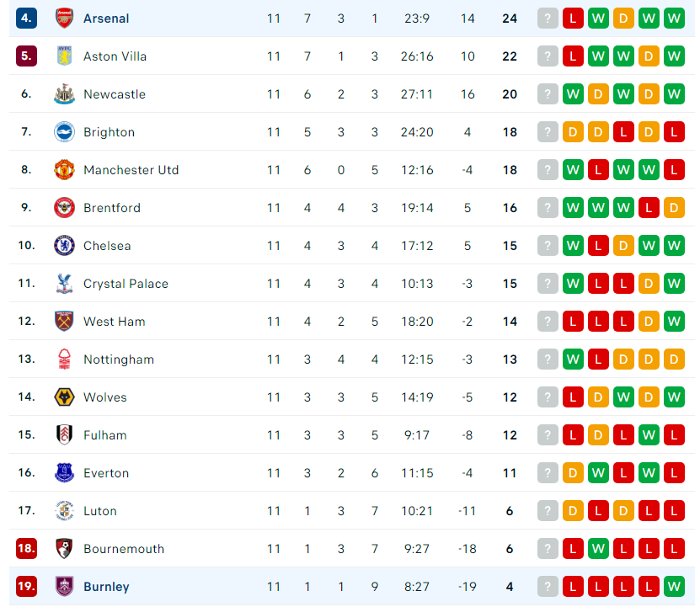Click the Bournemouth club crest
The height and width of the screenshot is (607, 700).
(64, 549)
